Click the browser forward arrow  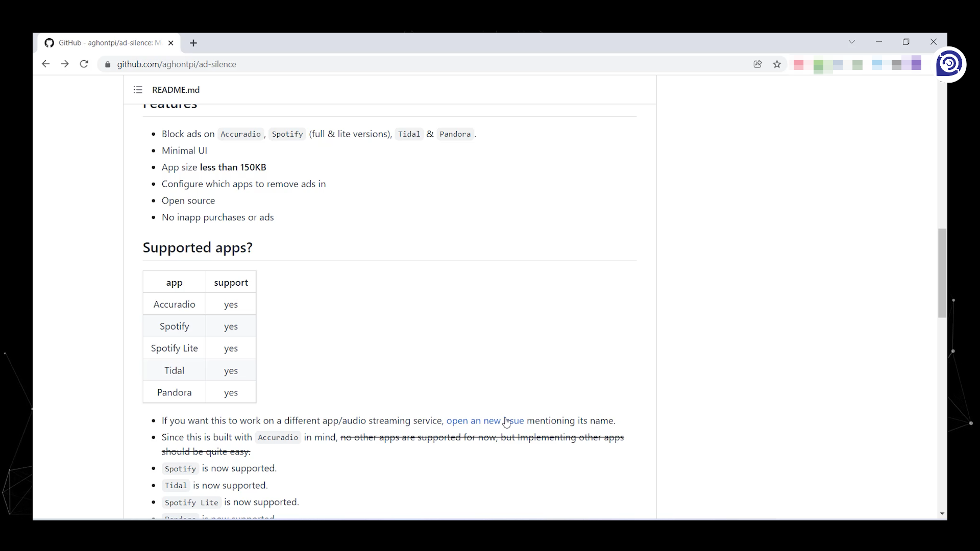point(65,64)
